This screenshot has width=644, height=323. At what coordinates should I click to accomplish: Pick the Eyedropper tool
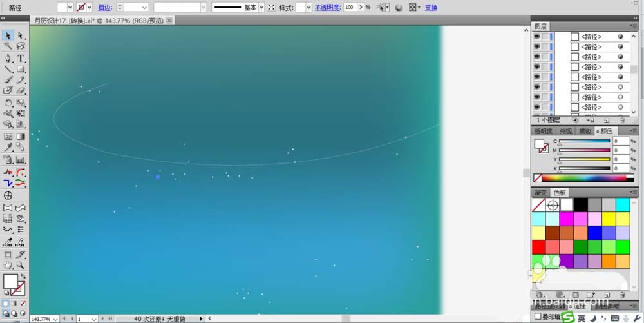[x=8, y=147]
